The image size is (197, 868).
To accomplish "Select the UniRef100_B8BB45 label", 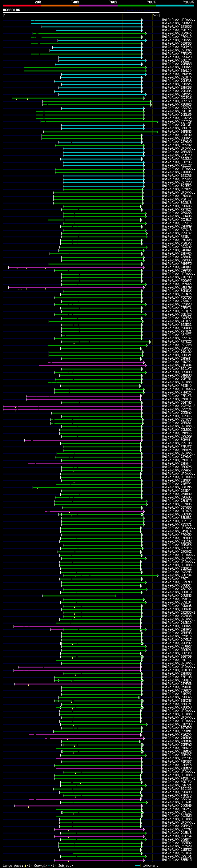I will [177, 860].
